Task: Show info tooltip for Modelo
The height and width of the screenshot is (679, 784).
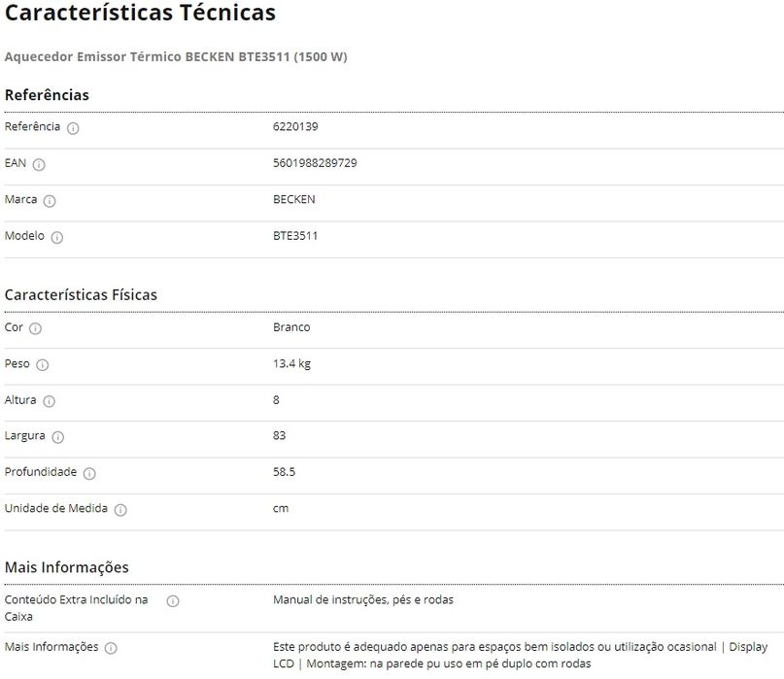Action: (x=56, y=237)
